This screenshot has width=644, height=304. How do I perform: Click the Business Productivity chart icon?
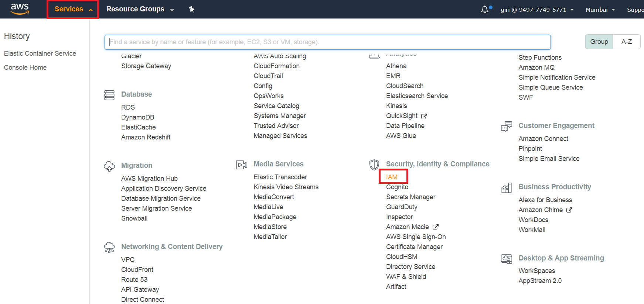coord(506,188)
